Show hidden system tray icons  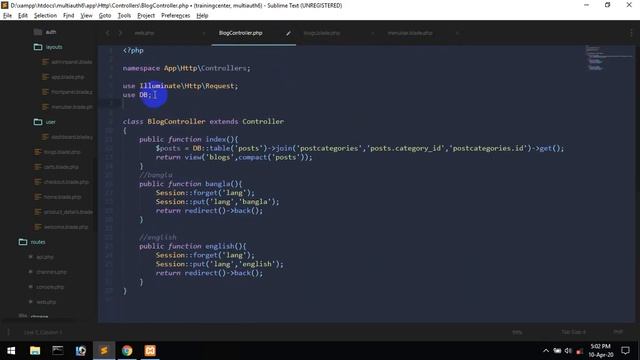546,351
